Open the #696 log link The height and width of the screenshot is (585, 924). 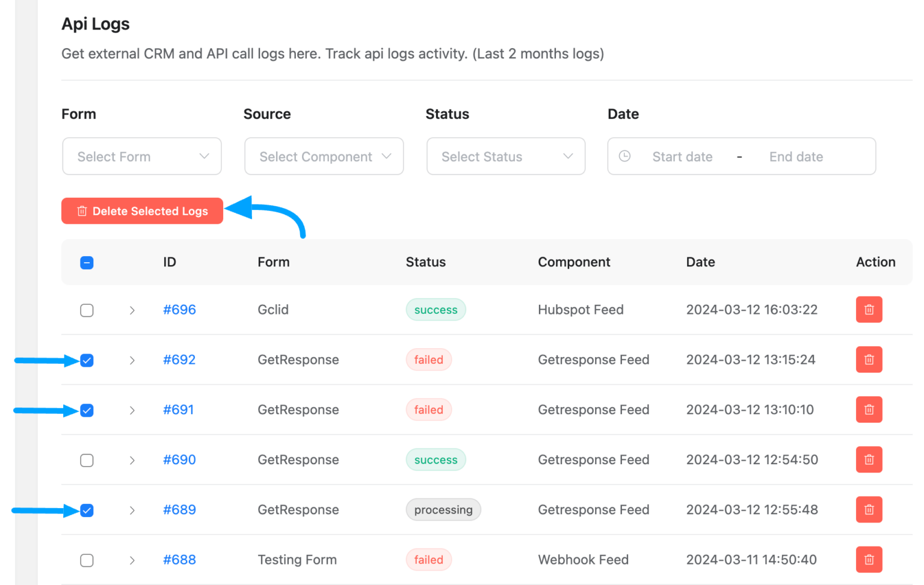point(179,310)
